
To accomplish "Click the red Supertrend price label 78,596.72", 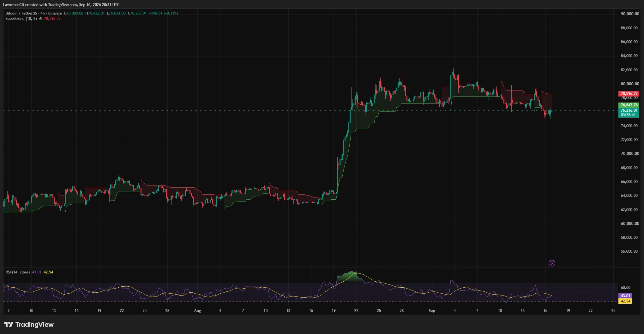I will click(x=629, y=94).
